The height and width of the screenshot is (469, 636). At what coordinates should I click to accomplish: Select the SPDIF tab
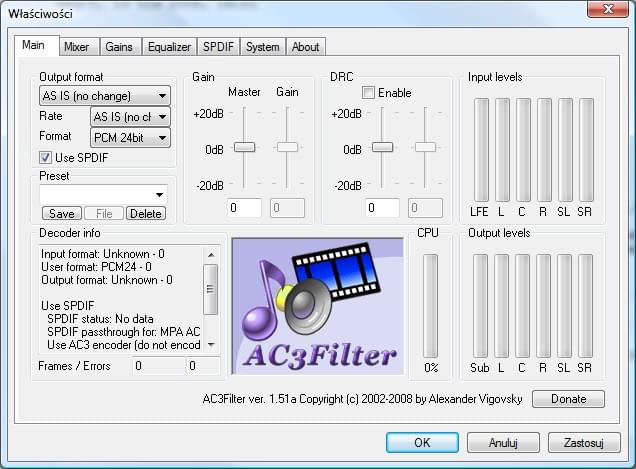(218, 47)
